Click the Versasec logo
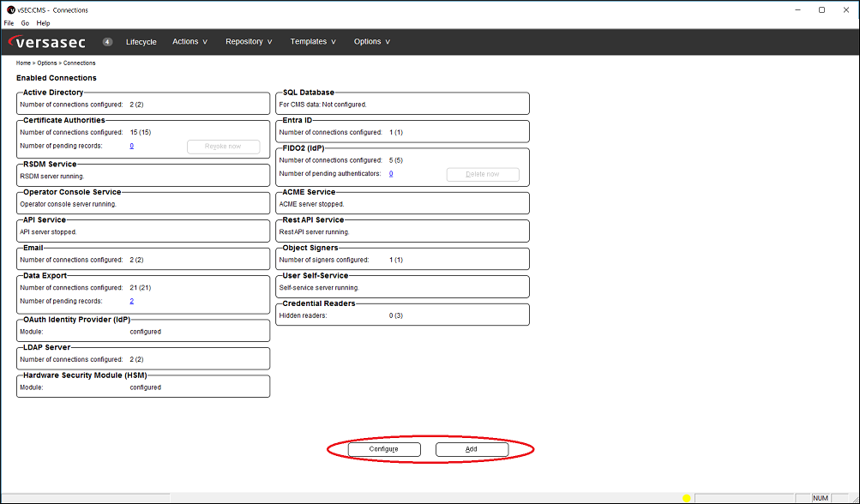 click(47, 42)
